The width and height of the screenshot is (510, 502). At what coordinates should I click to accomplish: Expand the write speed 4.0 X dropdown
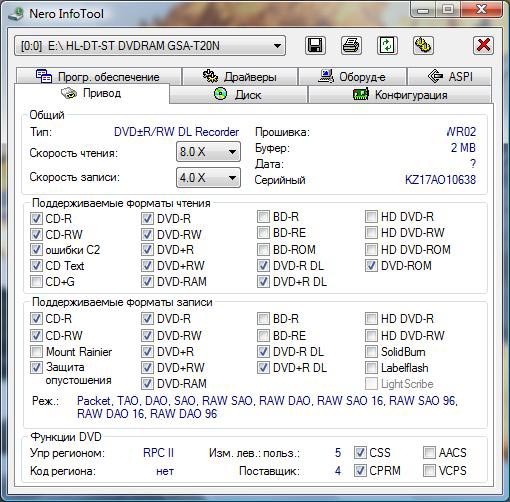pyautogui.click(x=208, y=178)
